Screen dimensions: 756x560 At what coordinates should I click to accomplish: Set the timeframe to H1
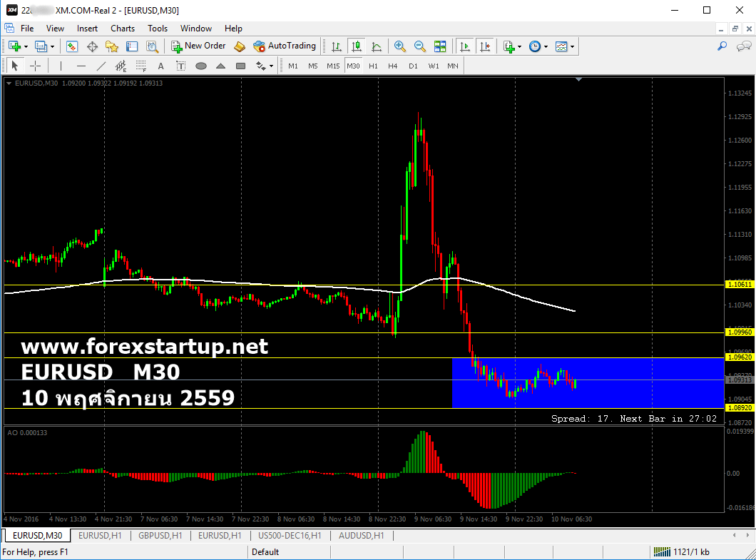373,66
